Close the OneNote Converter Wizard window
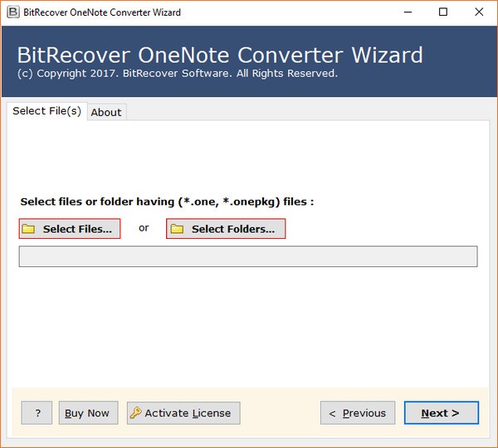The width and height of the screenshot is (498, 448). pyautogui.click(x=479, y=12)
